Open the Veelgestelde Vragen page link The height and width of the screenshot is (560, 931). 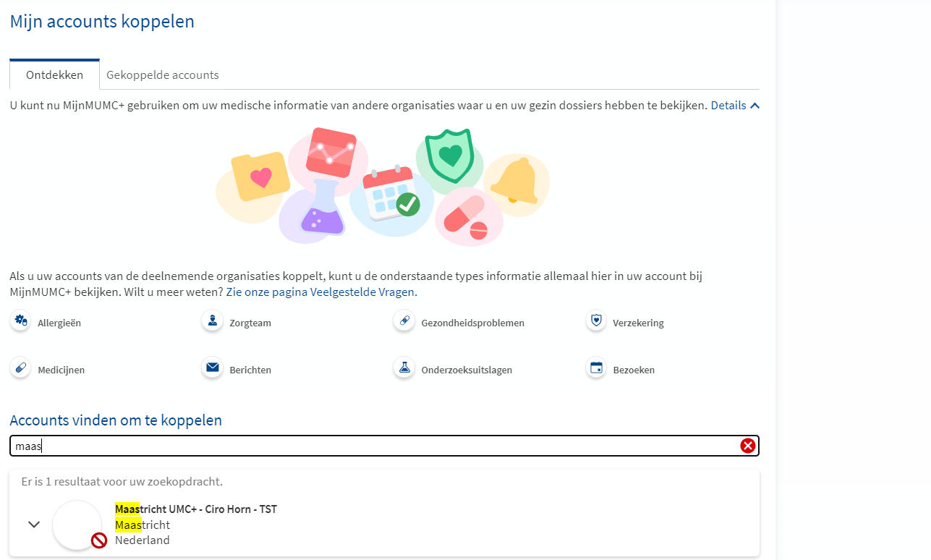pyautogui.click(x=322, y=292)
